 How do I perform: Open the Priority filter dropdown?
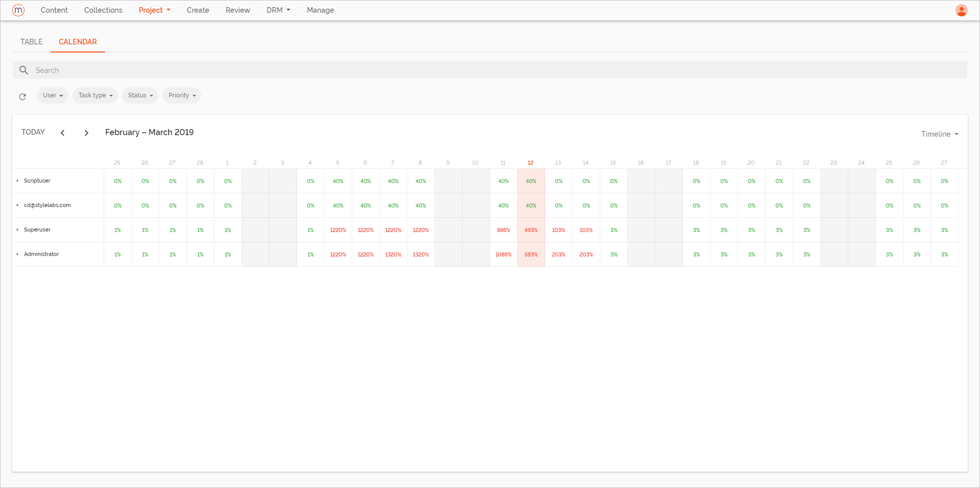(181, 95)
